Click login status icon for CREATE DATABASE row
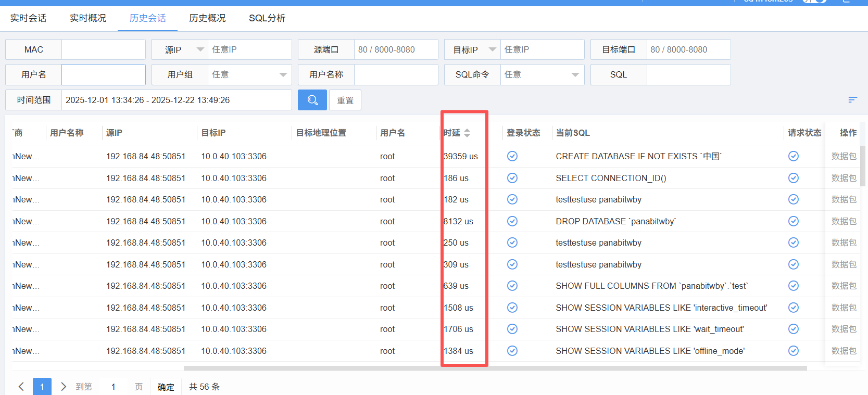The width and height of the screenshot is (868, 395). coord(512,156)
